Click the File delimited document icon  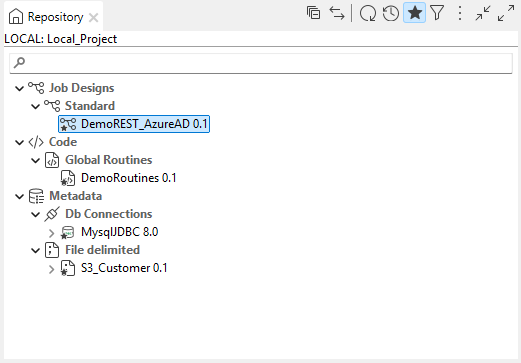pos(52,250)
